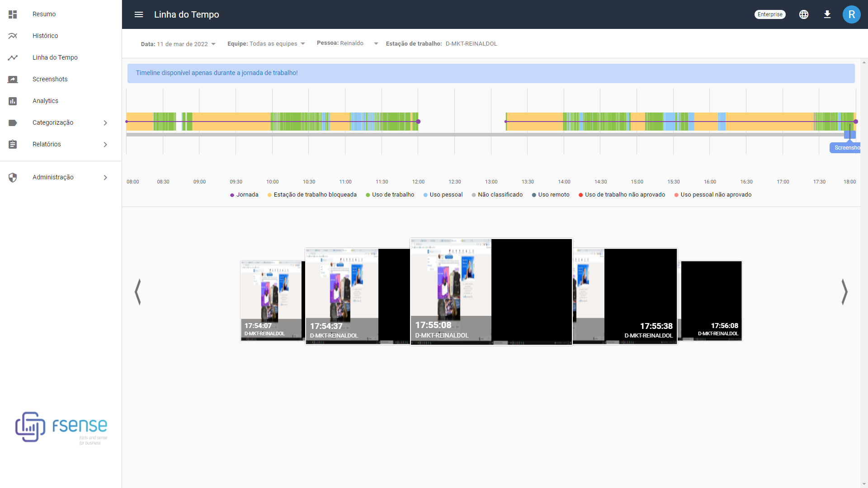The height and width of the screenshot is (488, 868).
Task: Click the download icon in the header
Action: pos(827,14)
